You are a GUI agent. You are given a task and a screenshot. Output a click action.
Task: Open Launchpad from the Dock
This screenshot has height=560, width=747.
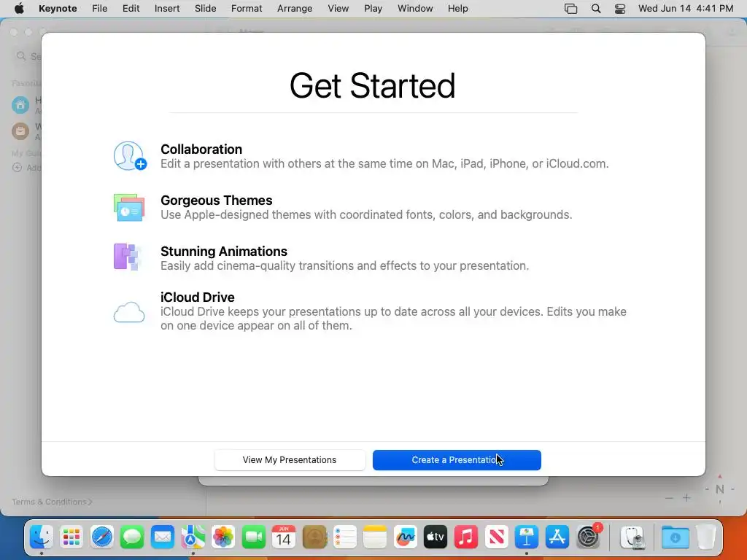[x=71, y=537]
